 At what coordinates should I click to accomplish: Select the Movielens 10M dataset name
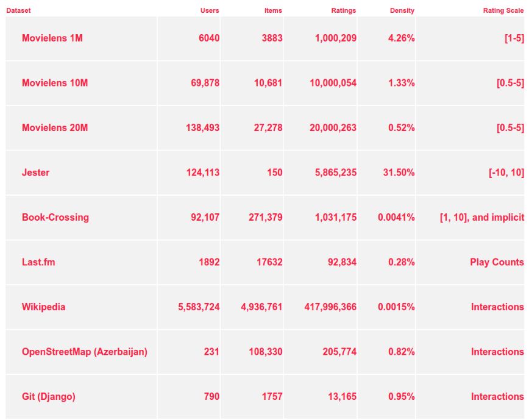click(55, 83)
